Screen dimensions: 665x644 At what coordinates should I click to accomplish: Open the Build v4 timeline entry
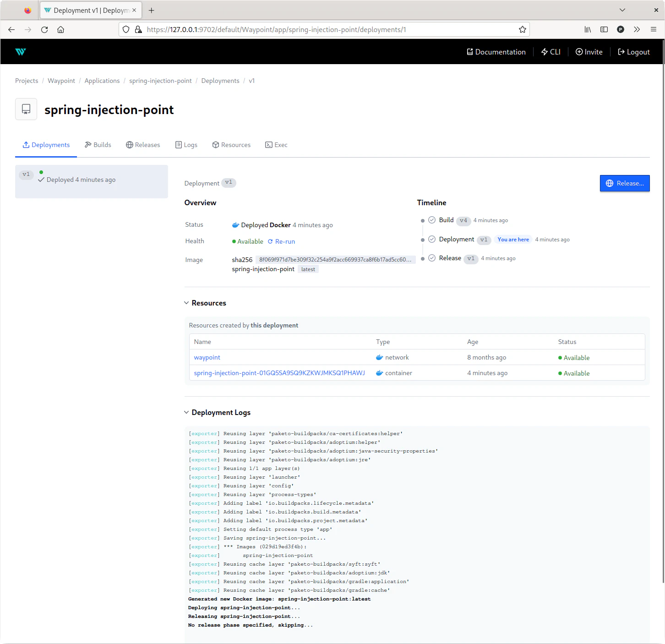tap(447, 220)
